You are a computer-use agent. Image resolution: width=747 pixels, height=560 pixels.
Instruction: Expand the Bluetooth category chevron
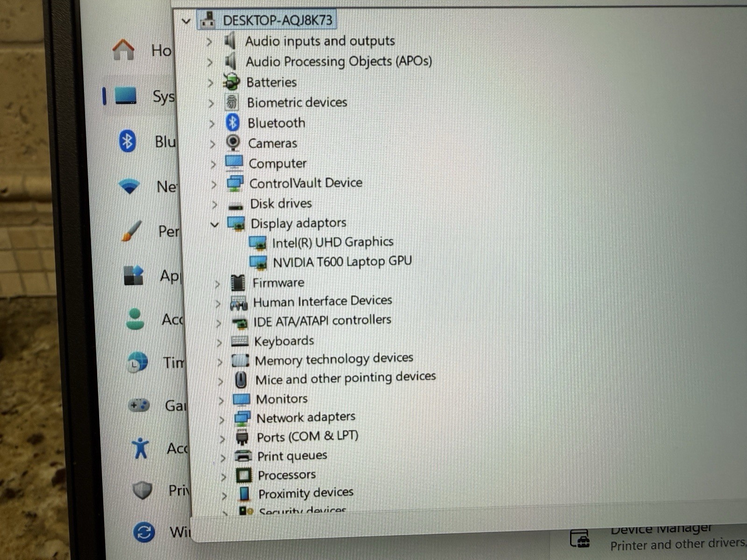tap(212, 124)
